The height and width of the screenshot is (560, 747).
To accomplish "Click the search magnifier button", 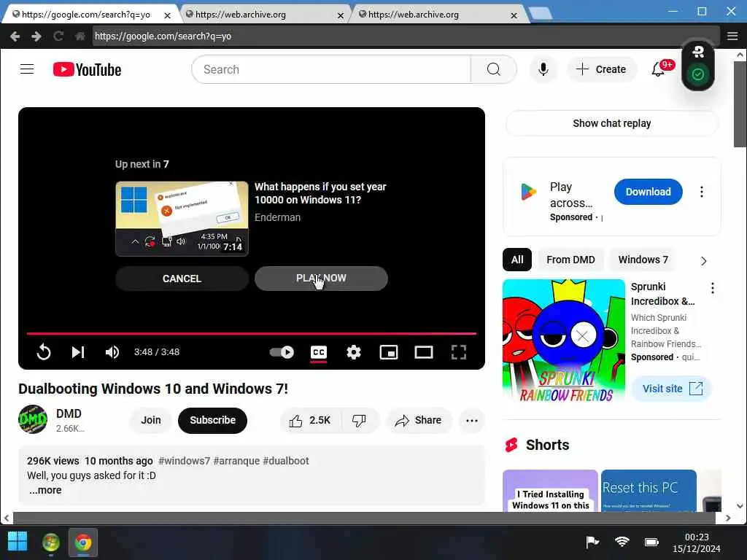I will click(494, 69).
